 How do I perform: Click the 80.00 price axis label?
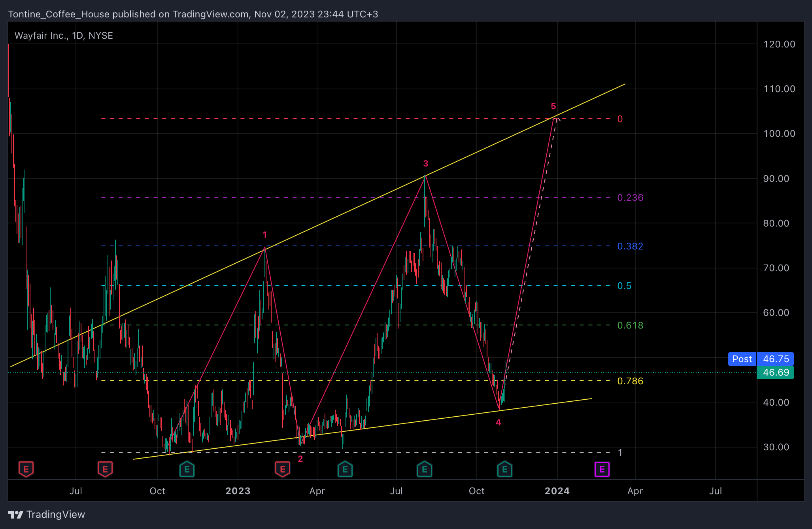coord(776,223)
